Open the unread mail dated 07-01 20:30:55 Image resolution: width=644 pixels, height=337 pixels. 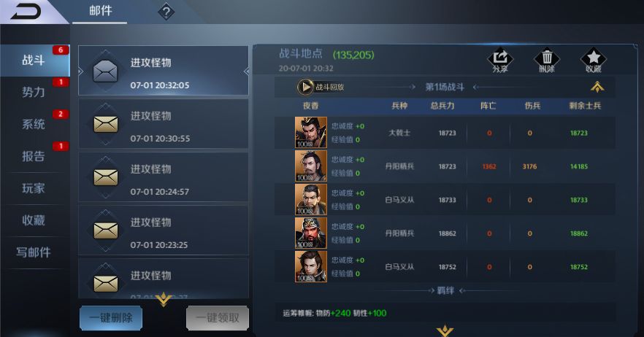click(x=163, y=124)
